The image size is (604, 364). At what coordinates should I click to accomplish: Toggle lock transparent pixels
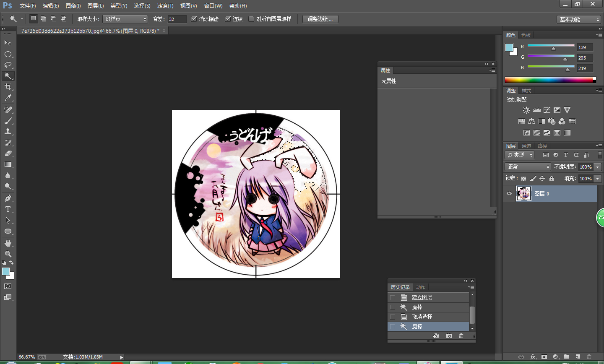tap(524, 179)
